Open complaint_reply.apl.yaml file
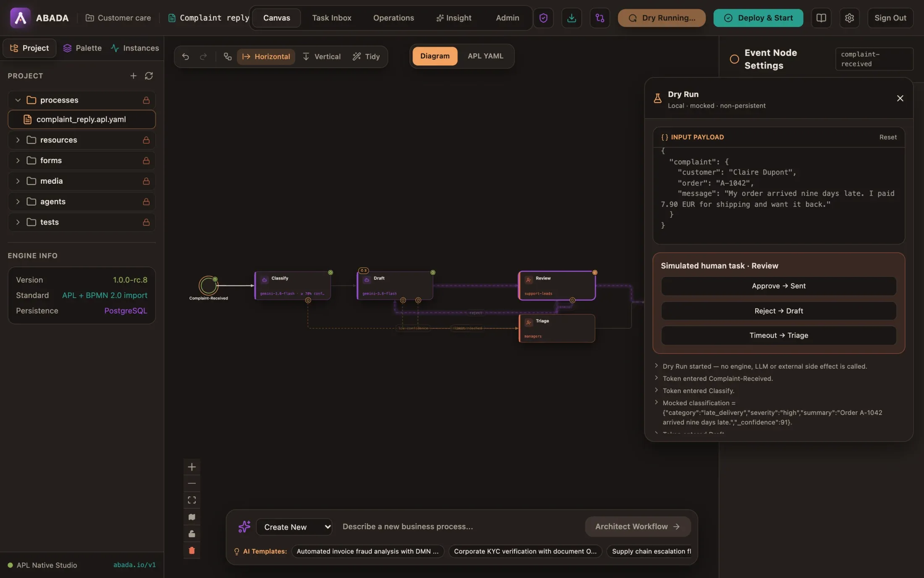924x578 pixels. 81,119
